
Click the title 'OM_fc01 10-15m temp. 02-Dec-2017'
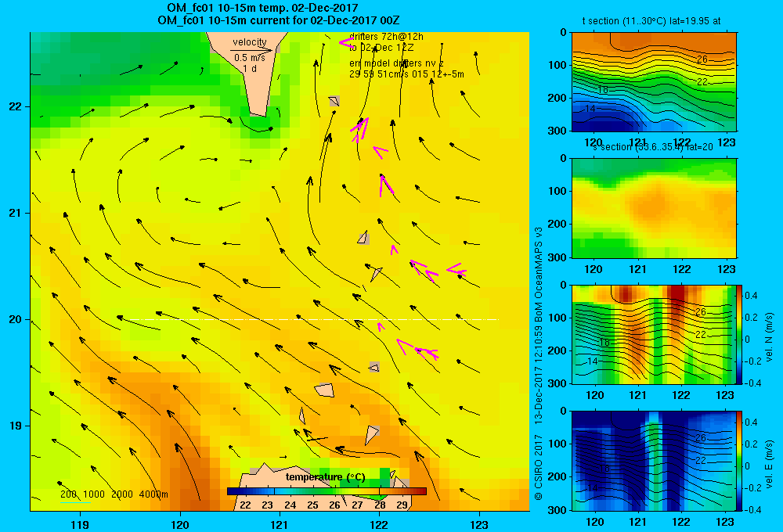(x=262, y=8)
